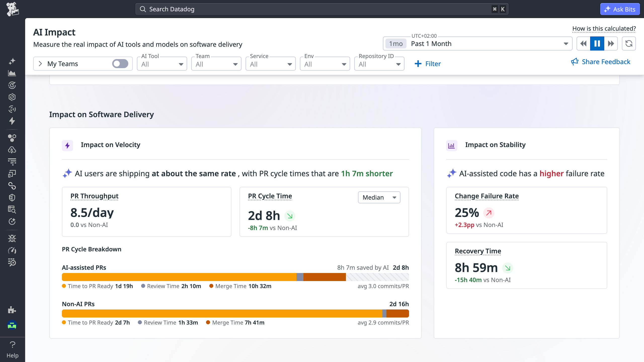Click the green down arrow beside 8h 59m
Image resolution: width=644 pixels, height=362 pixels.
coord(508,268)
